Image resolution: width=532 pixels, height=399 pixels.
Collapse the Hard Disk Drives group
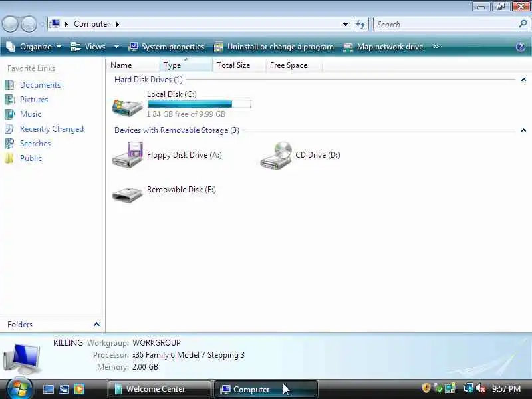tap(523, 80)
